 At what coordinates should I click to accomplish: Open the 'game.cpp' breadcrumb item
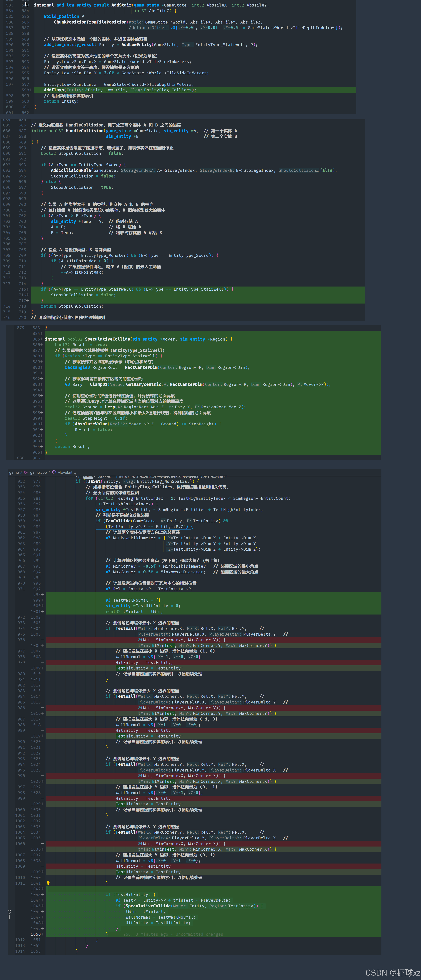pos(38,472)
